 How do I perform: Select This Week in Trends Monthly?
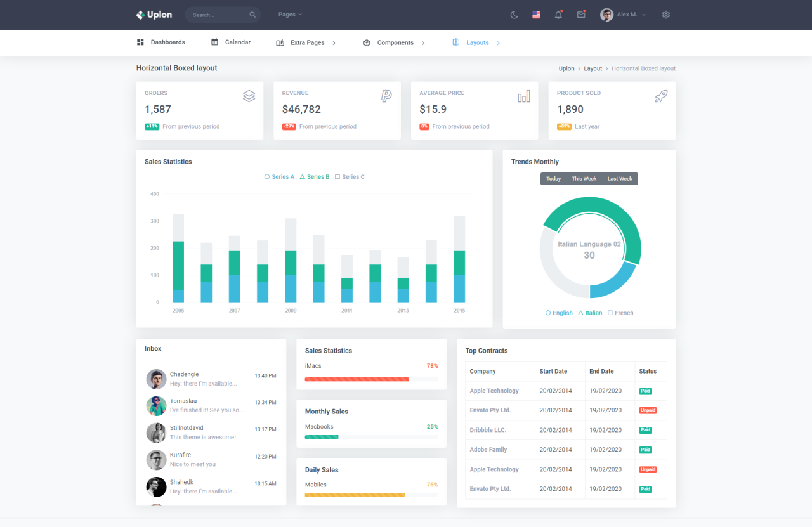584,179
